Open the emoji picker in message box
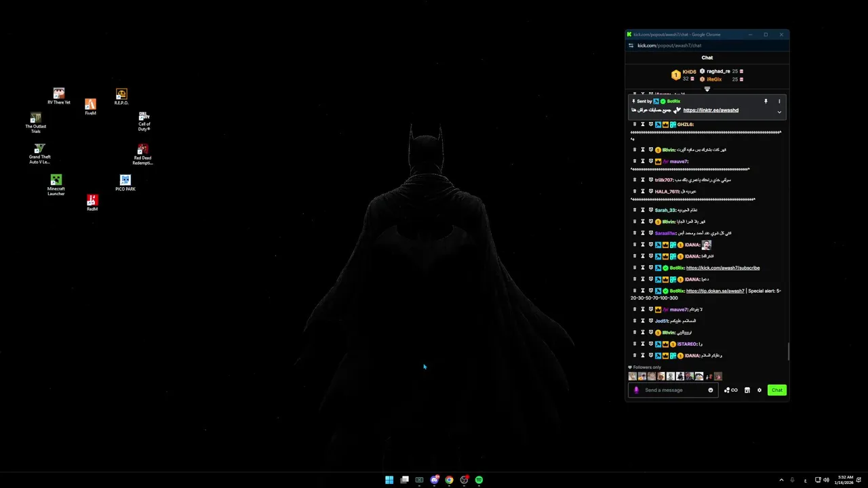The width and height of the screenshot is (868, 488). coord(711,390)
